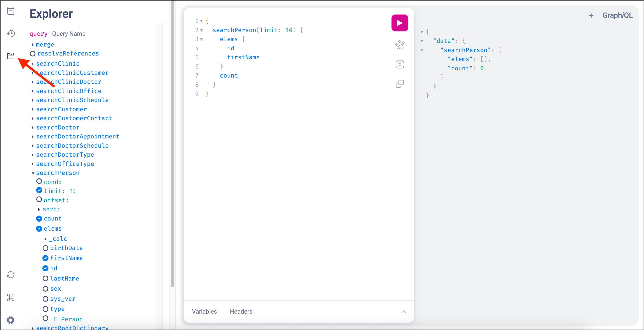This screenshot has height=330, width=644.
Task: Run the query with the execute button
Action: click(x=399, y=23)
